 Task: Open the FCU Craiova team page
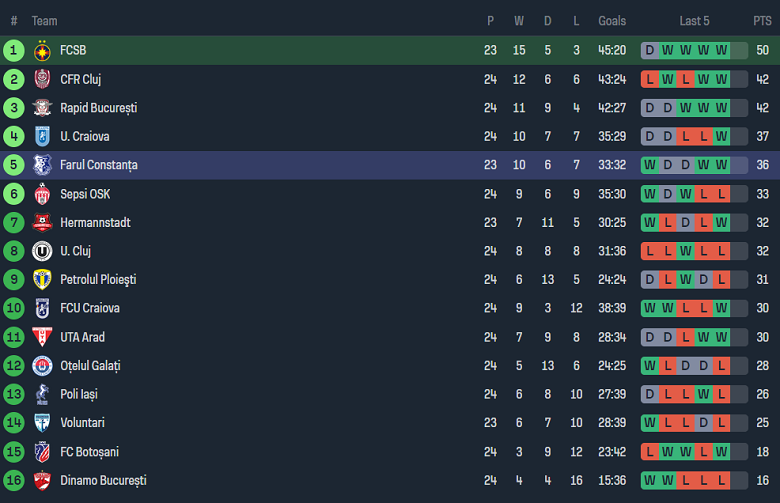point(89,308)
